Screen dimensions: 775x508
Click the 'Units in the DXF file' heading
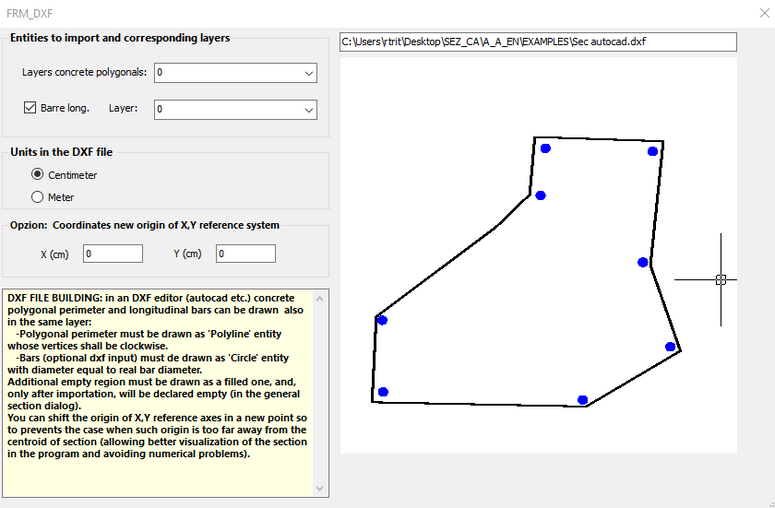tap(61, 152)
